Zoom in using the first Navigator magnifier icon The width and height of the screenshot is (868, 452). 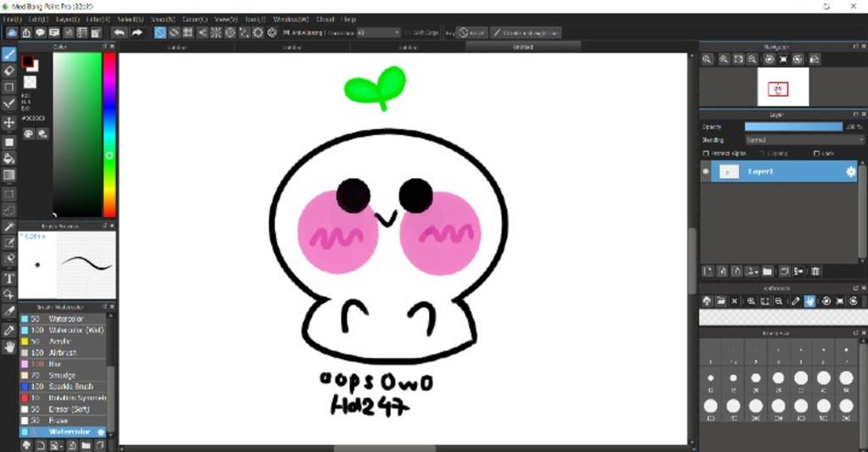tap(708, 59)
